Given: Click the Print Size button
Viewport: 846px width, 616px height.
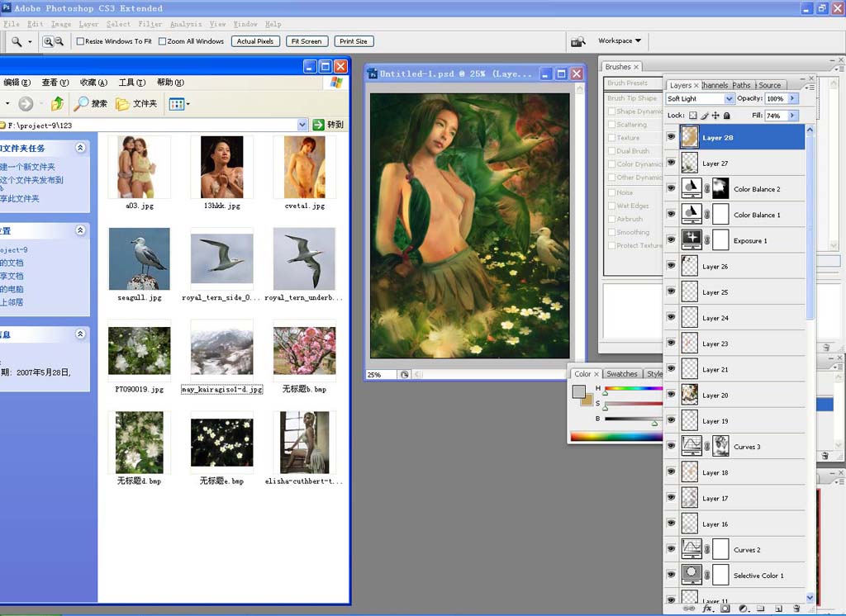Looking at the screenshot, I should 354,41.
